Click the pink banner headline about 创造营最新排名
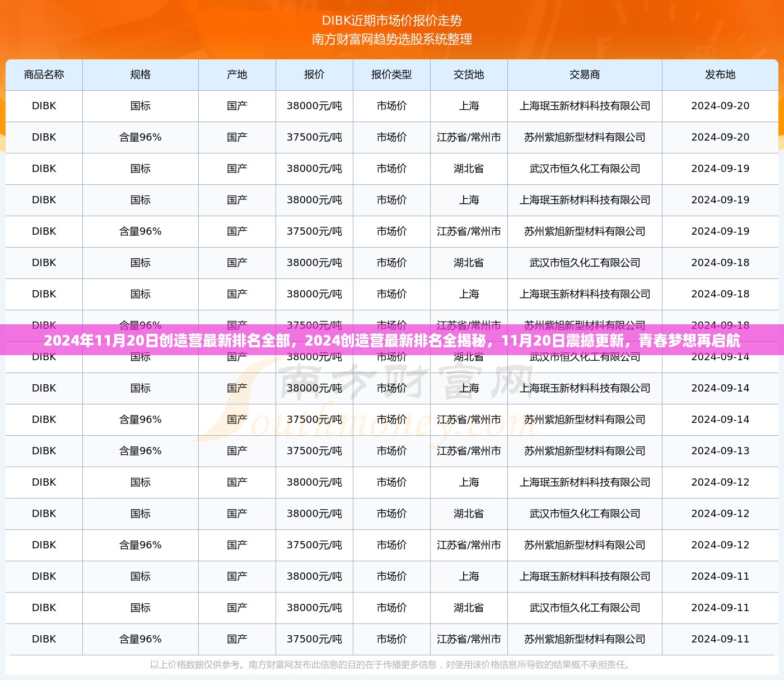The height and width of the screenshot is (680, 784). [x=392, y=341]
